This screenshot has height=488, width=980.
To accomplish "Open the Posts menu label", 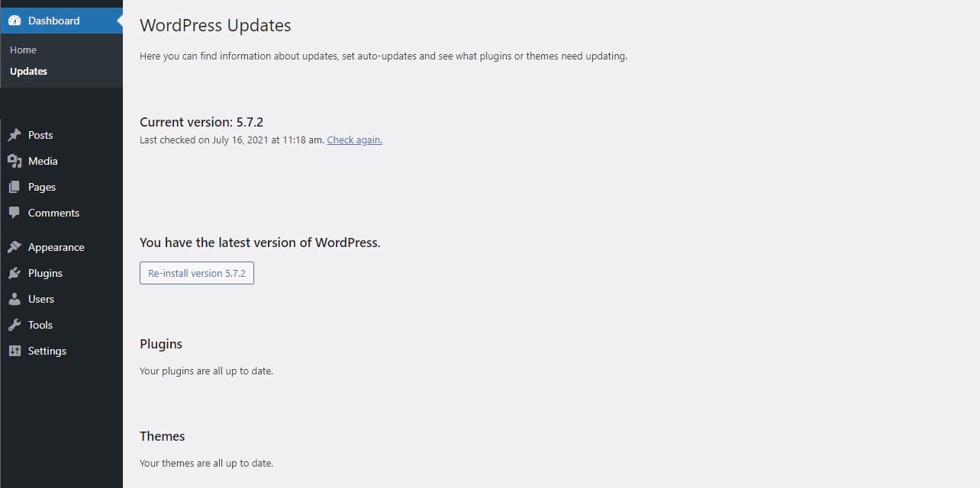I will coord(40,135).
